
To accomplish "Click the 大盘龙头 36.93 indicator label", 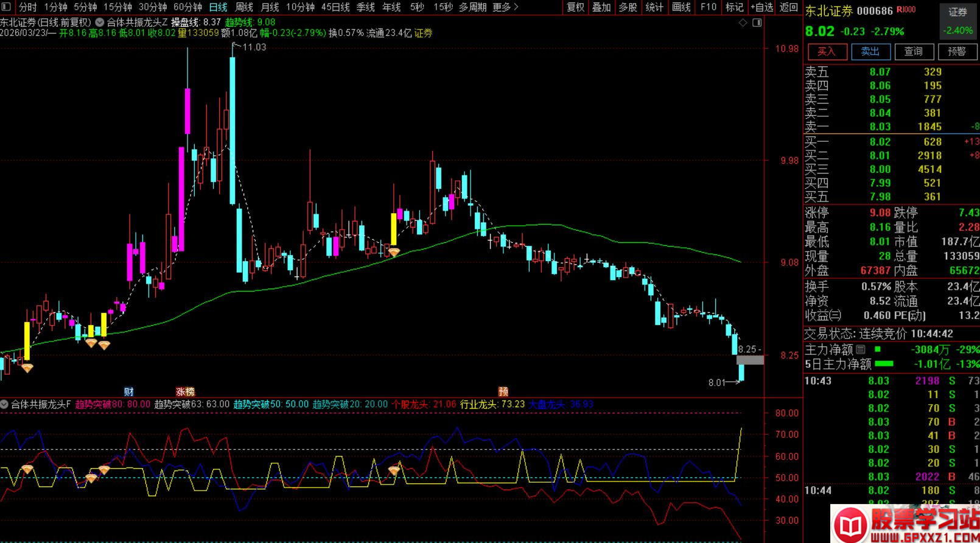I will 561,404.
